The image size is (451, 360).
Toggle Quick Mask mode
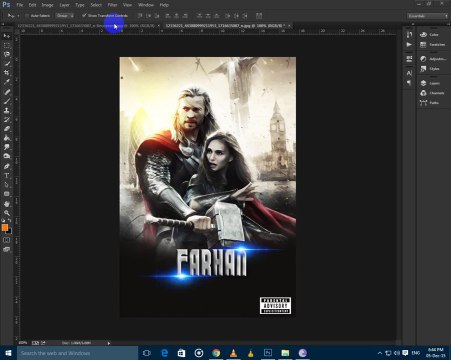(7, 240)
